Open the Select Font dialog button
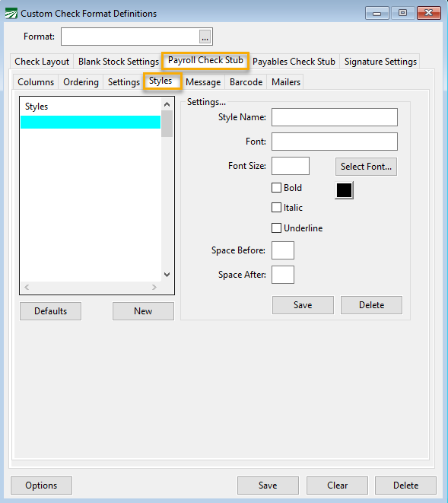The height and width of the screenshot is (503, 448). tap(366, 167)
